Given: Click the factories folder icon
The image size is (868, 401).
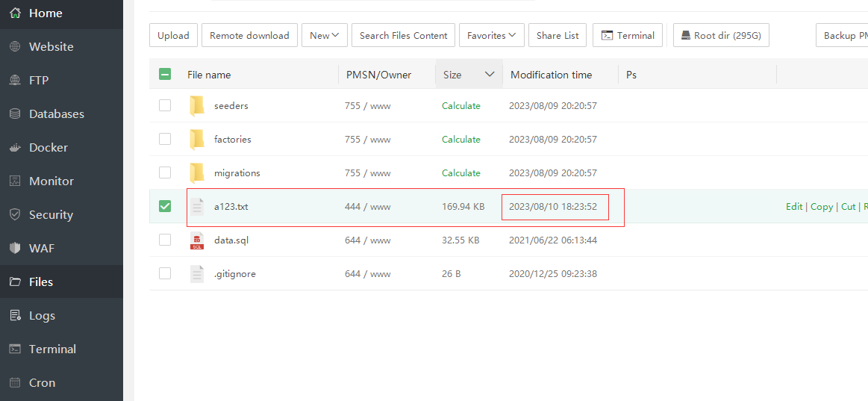Looking at the screenshot, I should coord(197,140).
